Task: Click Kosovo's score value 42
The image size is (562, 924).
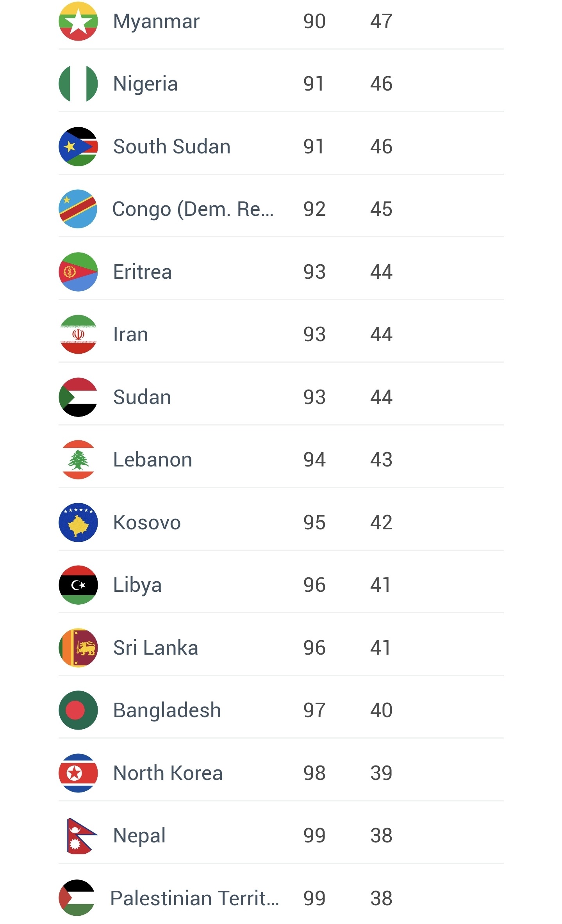Action: click(x=381, y=522)
